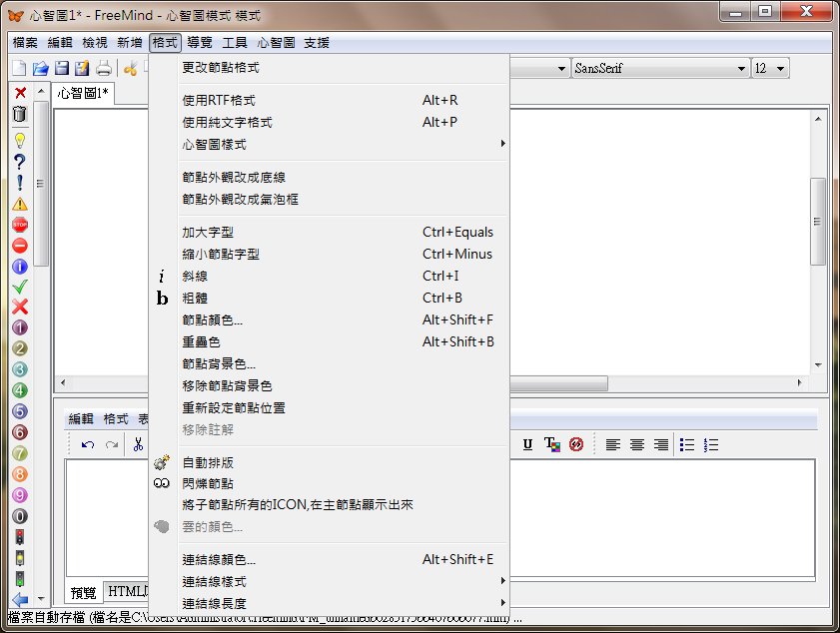
Task: Add the priority 6 icon
Action: point(20,432)
